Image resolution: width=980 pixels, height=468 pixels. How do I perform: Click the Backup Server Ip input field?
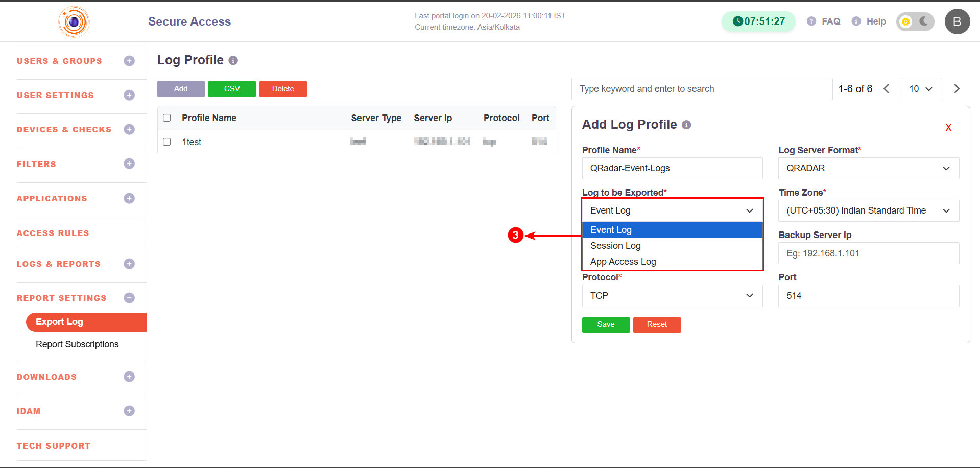pos(868,253)
